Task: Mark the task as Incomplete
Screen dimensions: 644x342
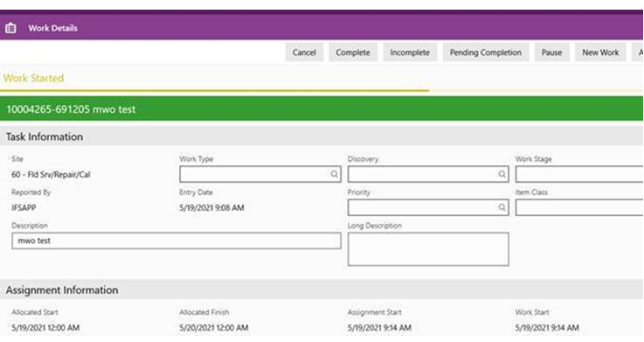Action: (410, 52)
